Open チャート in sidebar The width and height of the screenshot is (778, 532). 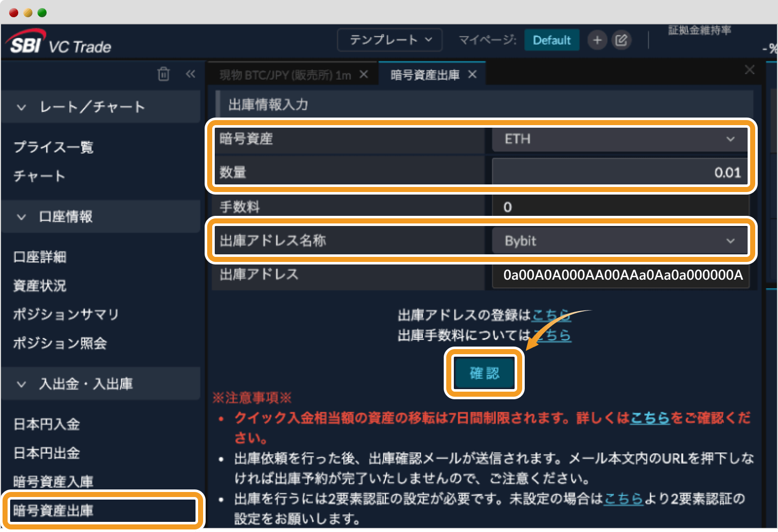pos(40,176)
